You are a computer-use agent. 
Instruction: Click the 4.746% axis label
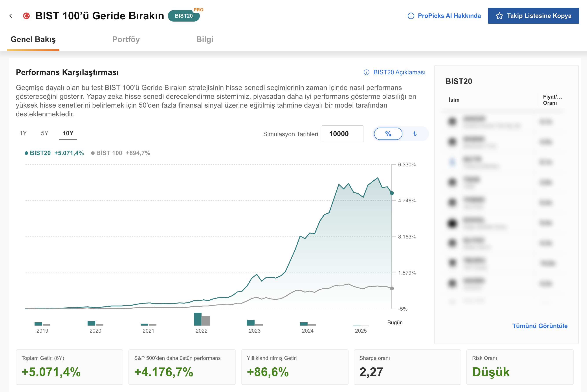pos(407,200)
